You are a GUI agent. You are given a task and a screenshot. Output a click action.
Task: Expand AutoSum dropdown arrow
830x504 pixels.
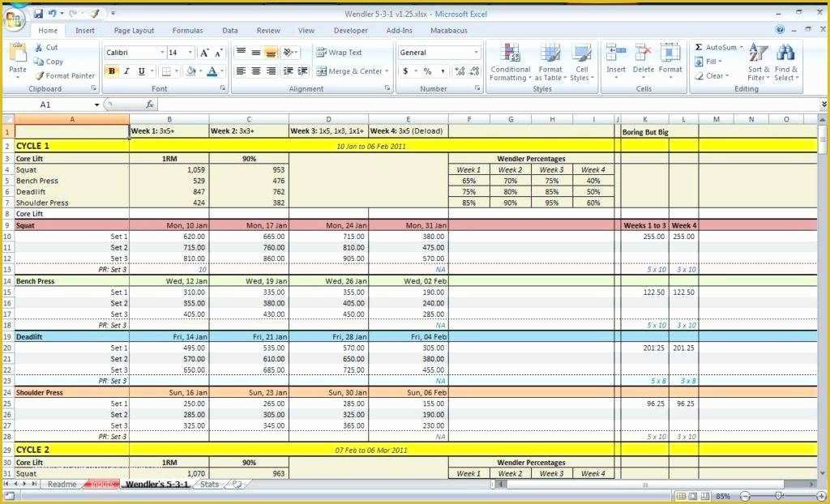point(741,47)
